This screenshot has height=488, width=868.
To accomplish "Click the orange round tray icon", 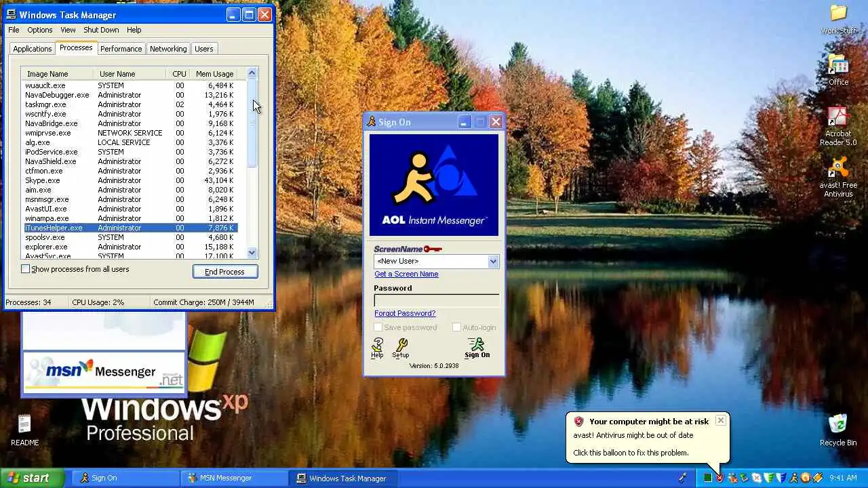I will [806, 478].
